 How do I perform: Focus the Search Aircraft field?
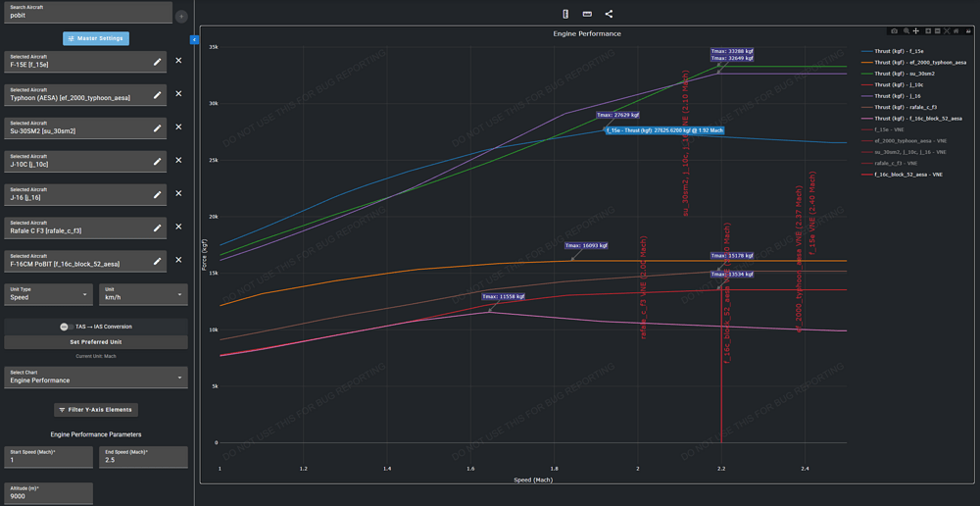(87, 13)
